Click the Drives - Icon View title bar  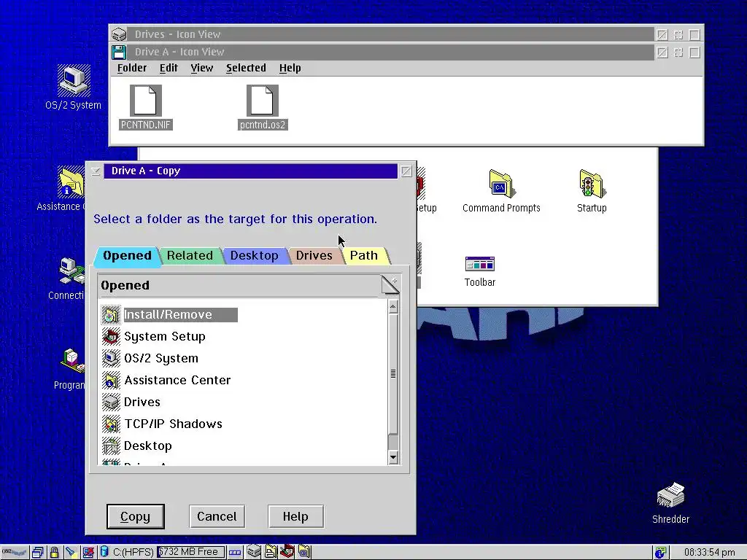click(x=391, y=34)
